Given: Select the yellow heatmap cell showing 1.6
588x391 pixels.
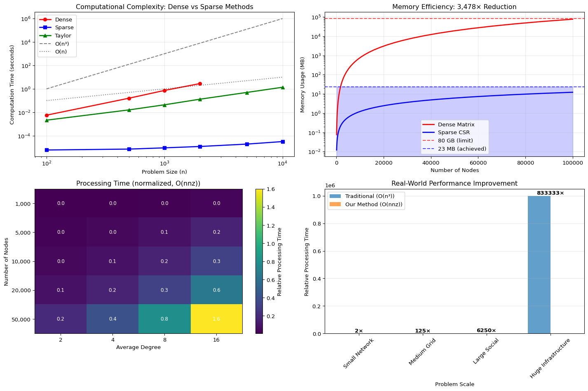Looking at the screenshot, I should click(x=216, y=319).
